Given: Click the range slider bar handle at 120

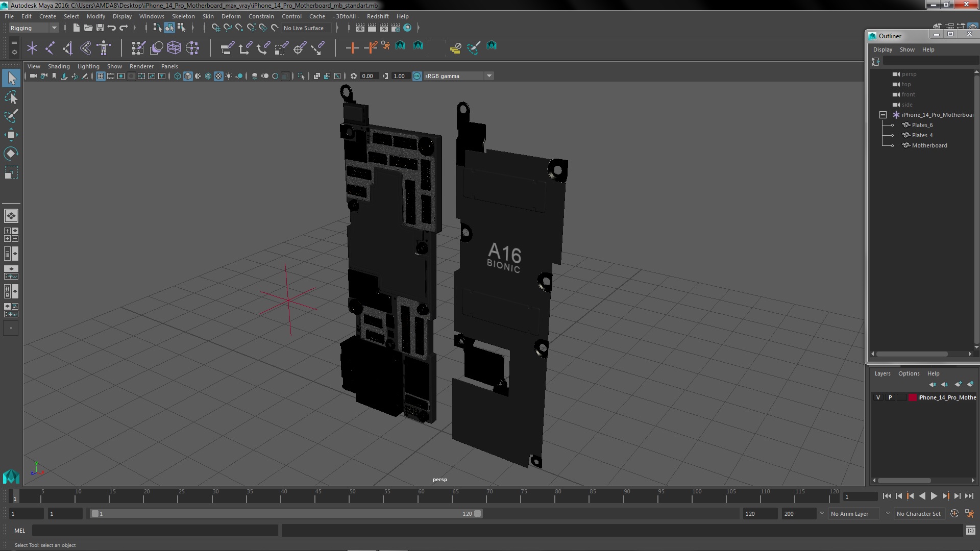Looking at the screenshot, I should [x=477, y=514].
